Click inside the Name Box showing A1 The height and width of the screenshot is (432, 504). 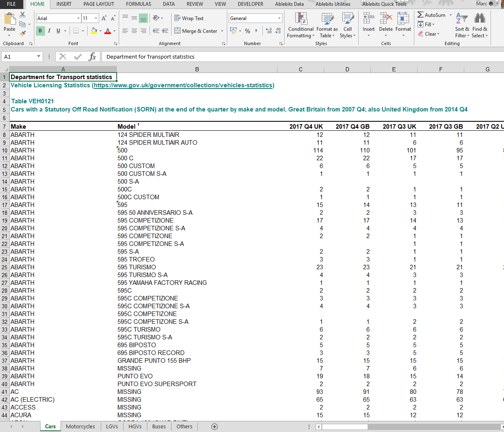pos(19,57)
